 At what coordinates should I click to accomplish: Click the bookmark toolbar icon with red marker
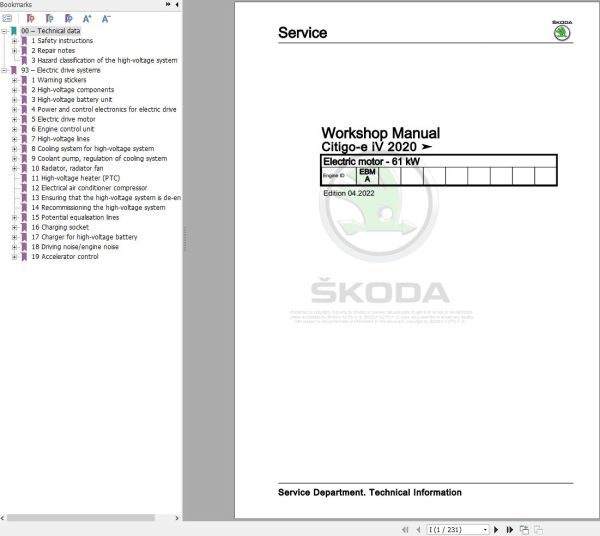31,18
